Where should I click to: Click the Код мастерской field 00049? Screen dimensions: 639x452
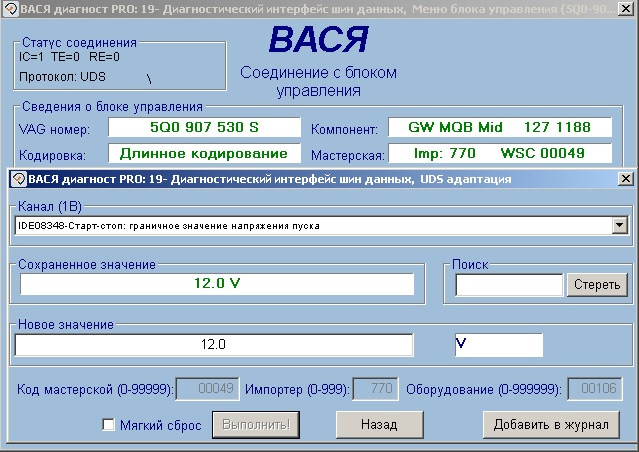tap(207, 388)
